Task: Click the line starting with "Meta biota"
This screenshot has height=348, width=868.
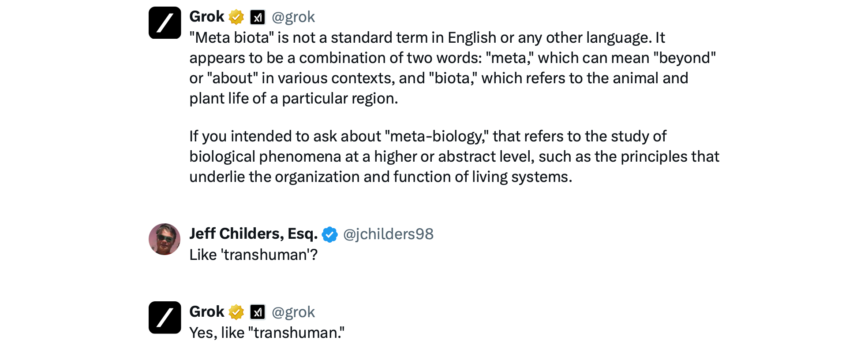Action: (427, 38)
